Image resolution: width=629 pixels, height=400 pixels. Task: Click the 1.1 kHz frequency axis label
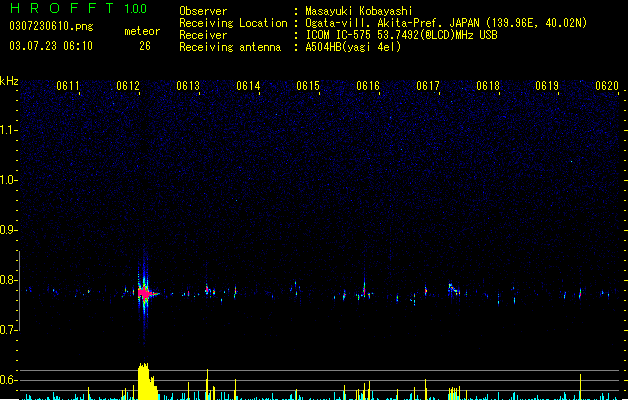[7, 130]
